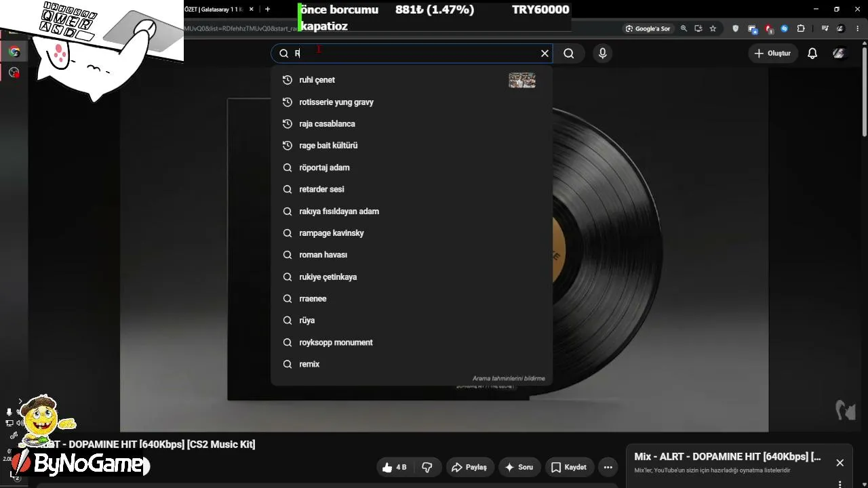Choose the "retarder sesi" suggestion
Screen dimensions: 868x488
[411, 189]
